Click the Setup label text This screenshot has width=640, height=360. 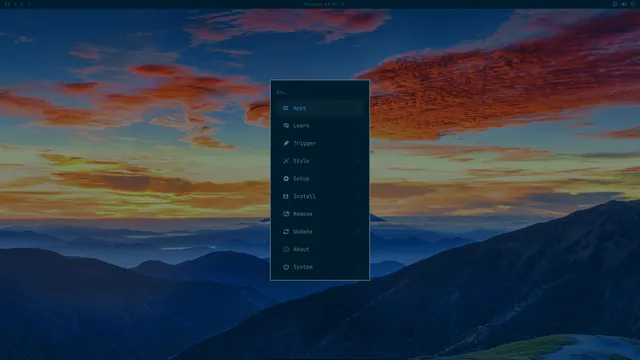pyautogui.click(x=301, y=179)
